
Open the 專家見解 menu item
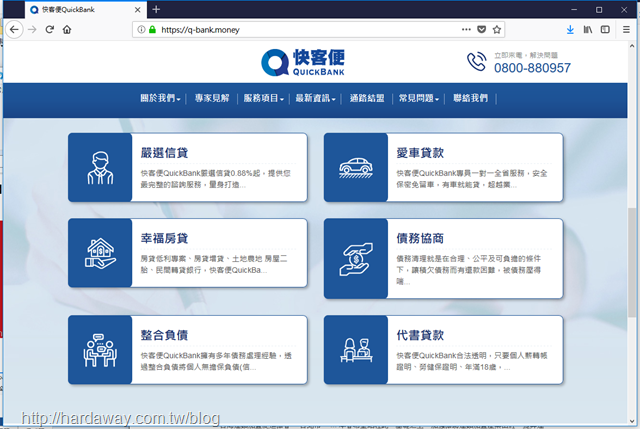[x=212, y=98]
